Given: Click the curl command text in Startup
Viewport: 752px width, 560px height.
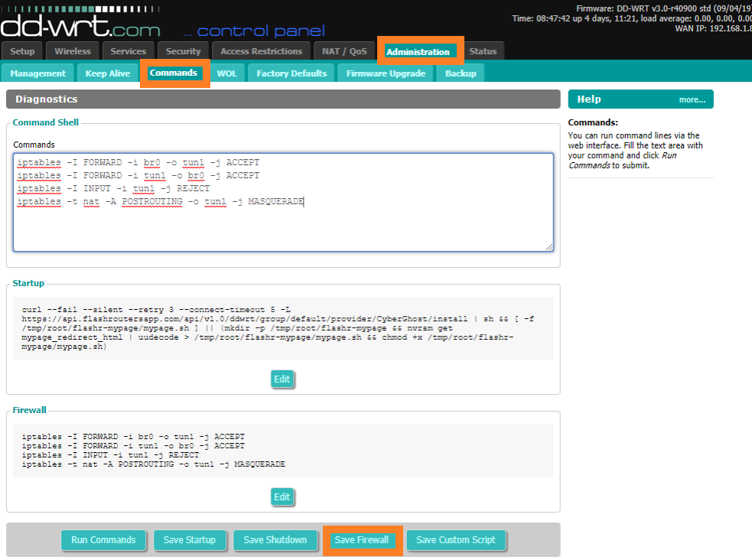Looking at the screenshot, I should [x=278, y=328].
